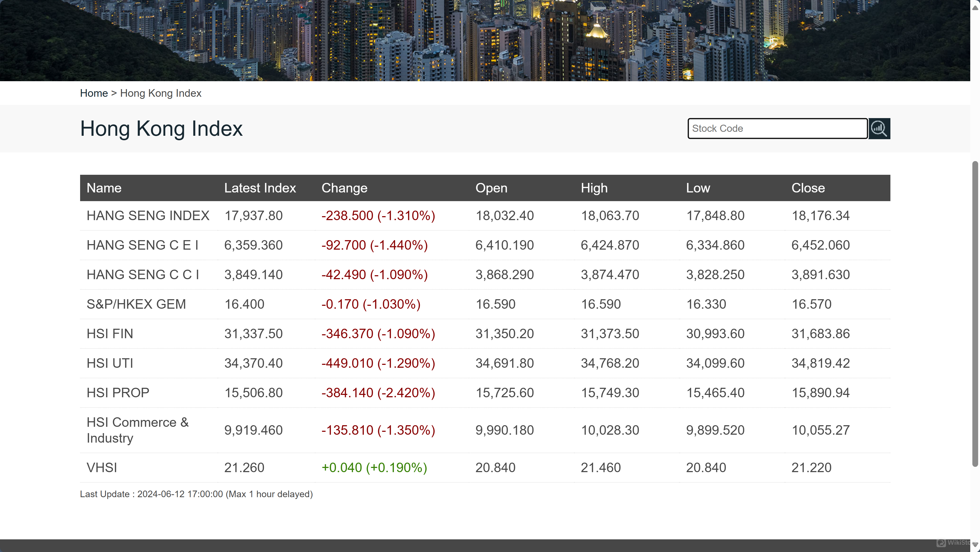The image size is (980, 552).
Task: Click the stock search magnifier icon
Action: click(879, 129)
